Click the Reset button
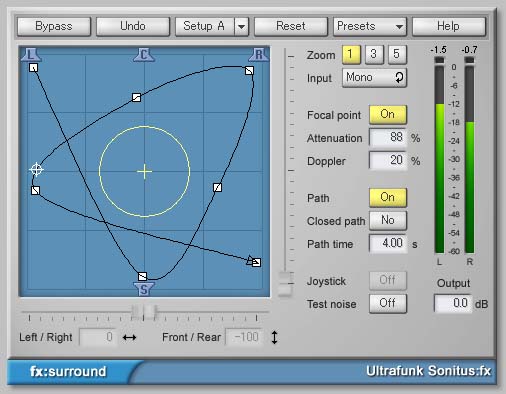 click(291, 26)
